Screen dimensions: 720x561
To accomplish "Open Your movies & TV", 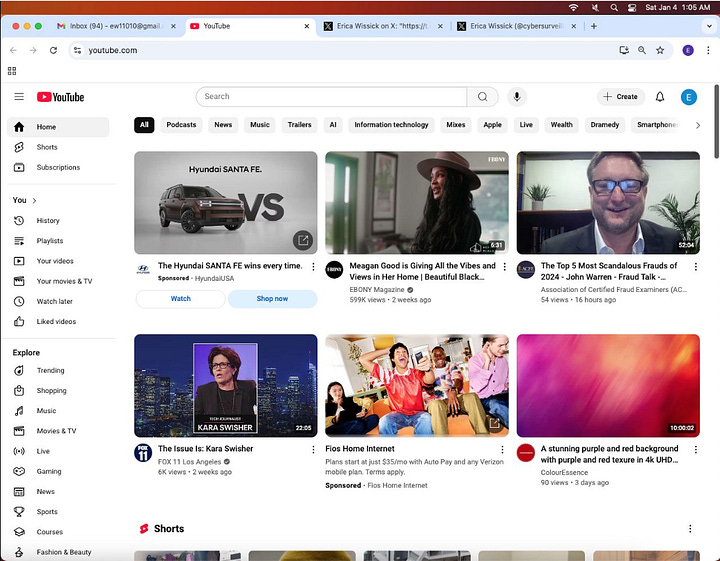I will coord(58,281).
